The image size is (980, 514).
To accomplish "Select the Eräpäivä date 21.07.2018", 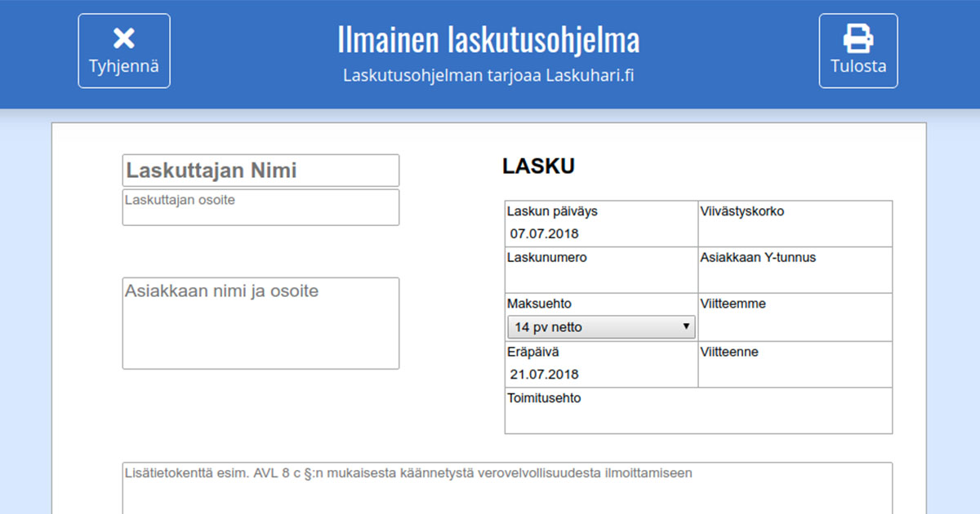I will [545, 374].
